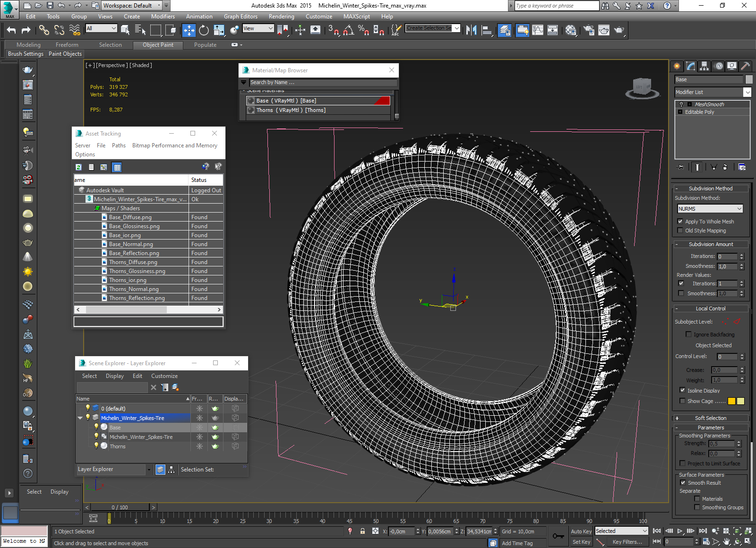The width and height of the screenshot is (756, 548).
Task: Toggle Isoline Display checkbox
Action: coord(682,390)
